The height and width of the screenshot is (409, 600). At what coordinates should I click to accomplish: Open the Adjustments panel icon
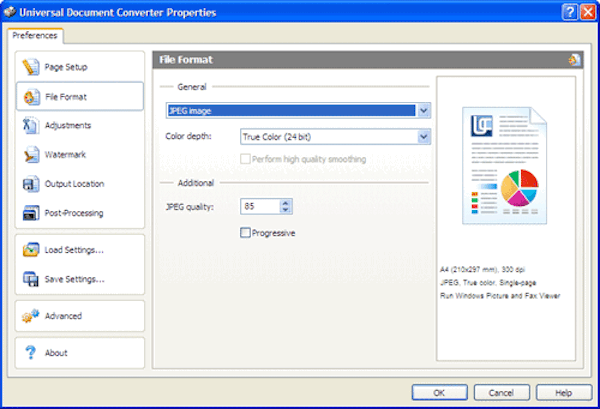click(28, 126)
